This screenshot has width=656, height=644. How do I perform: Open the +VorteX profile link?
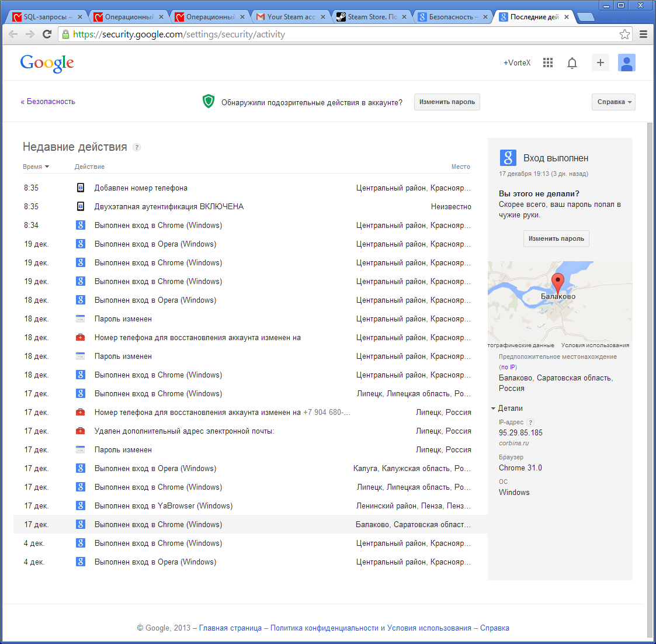pyautogui.click(x=517, y=63)
